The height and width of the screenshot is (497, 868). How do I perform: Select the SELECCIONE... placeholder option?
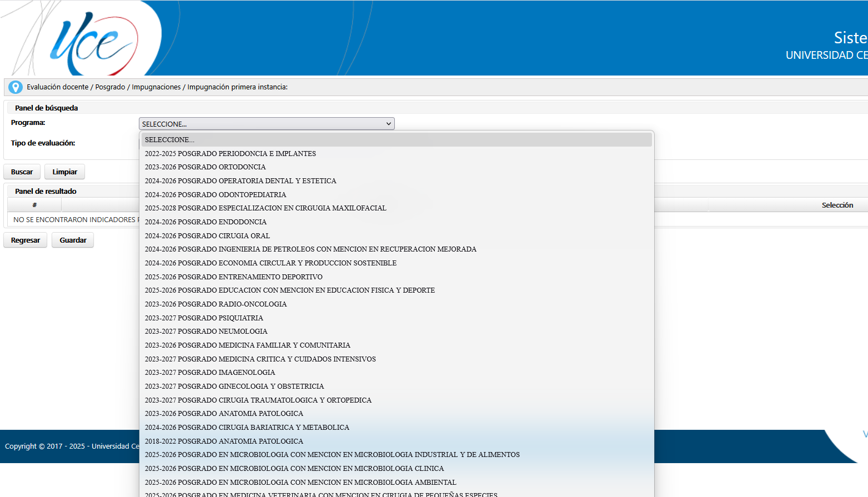click(169, 140)
